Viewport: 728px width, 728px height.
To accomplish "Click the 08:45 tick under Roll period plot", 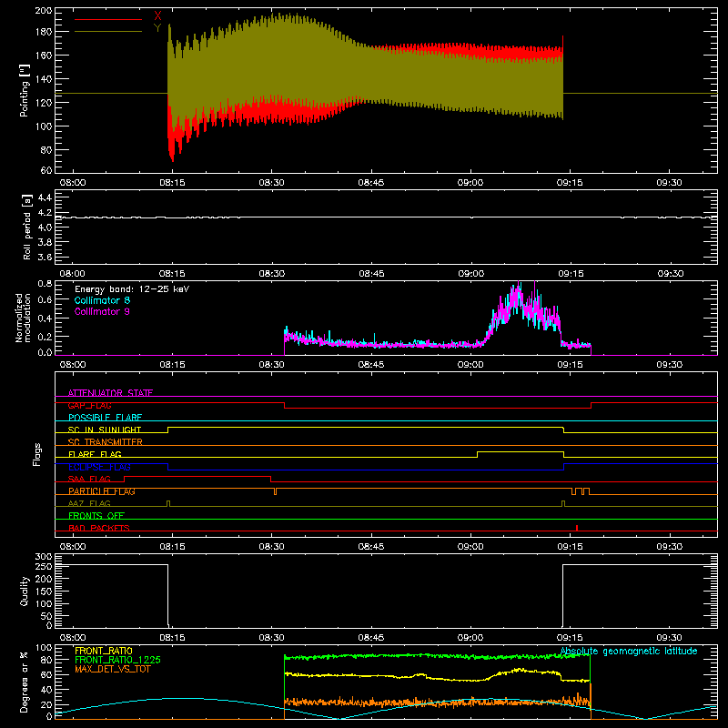I will click(x=371, y=274).
